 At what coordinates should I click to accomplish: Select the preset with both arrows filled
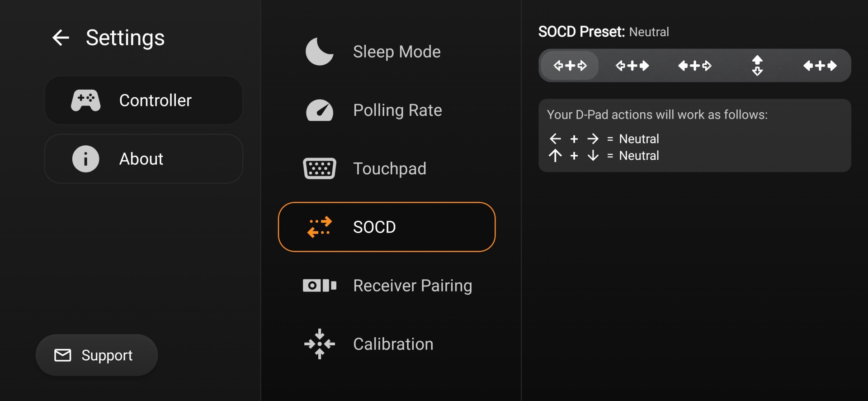click(820, 66)
